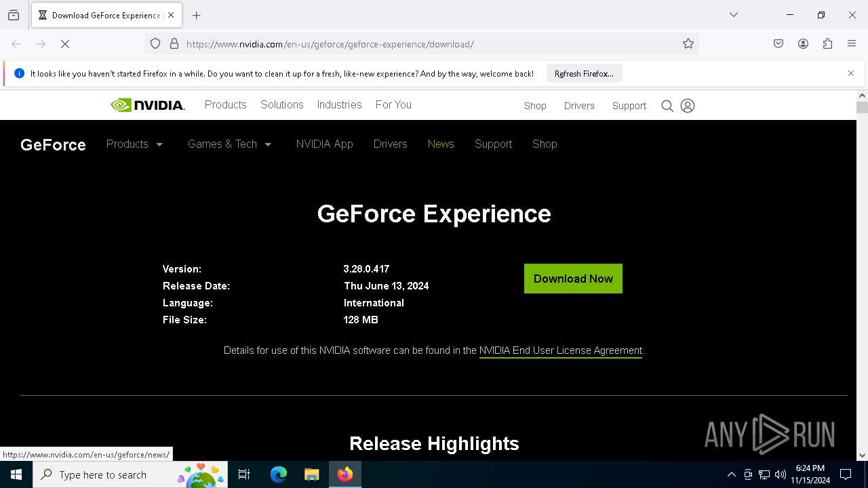Screen dimensions: 868x488
Task: Open File Explorer from the taskbar
Action: pos(311,474)
